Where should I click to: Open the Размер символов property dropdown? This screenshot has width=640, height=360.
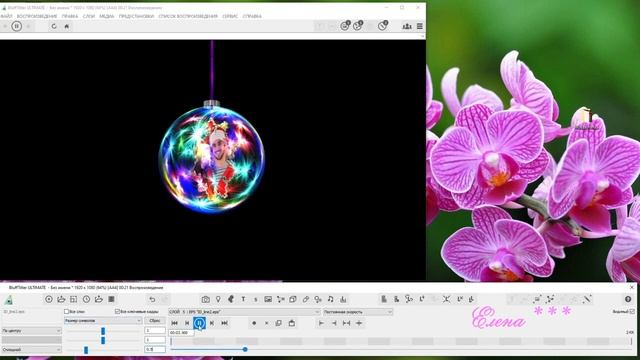[103, 321]
